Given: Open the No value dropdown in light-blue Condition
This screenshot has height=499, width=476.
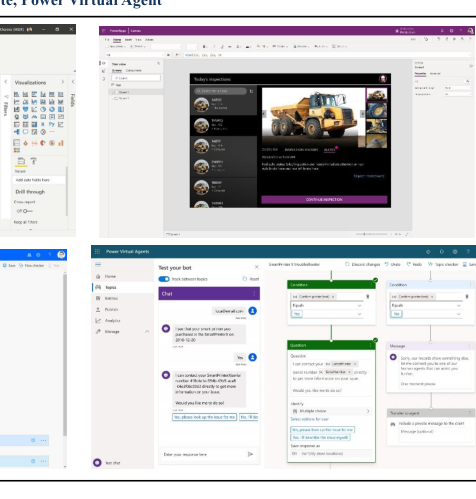Looking at the screenshot, I should point(426,314).
